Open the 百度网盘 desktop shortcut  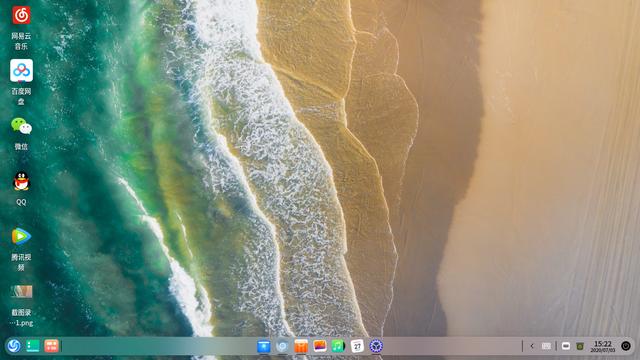point(21,71)
